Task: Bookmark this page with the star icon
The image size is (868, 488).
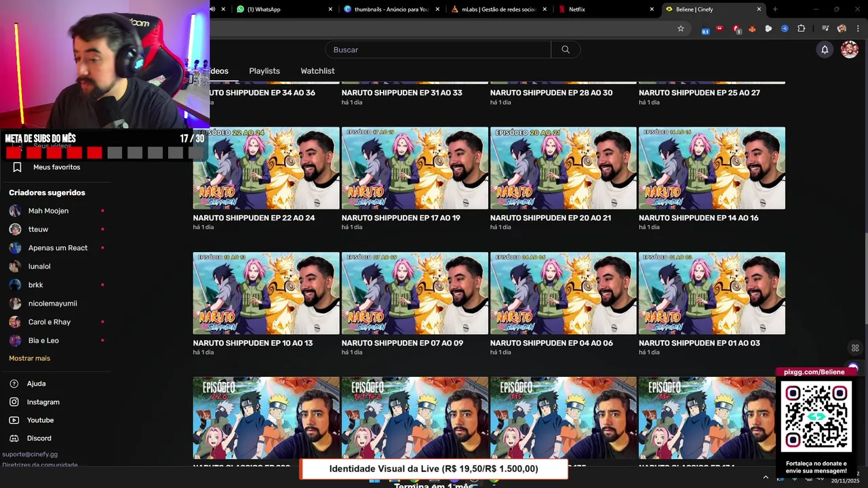Action: pyautogui.click(x=681, y=28)
